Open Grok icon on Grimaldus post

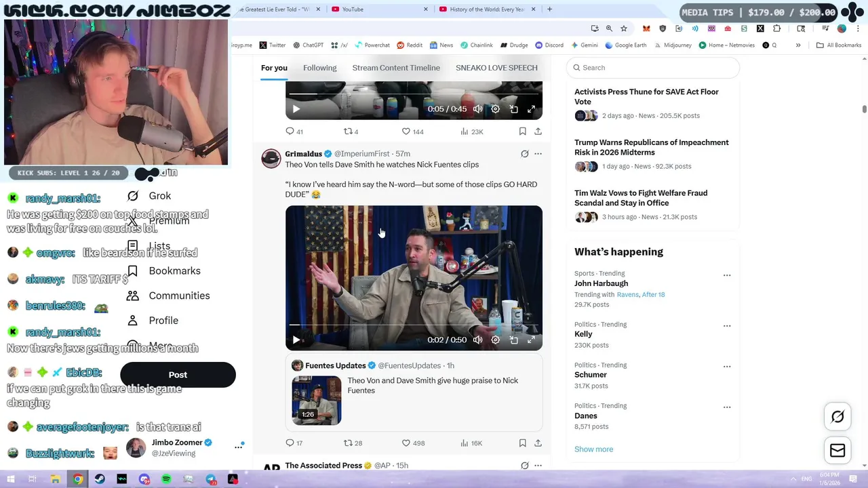524,154
